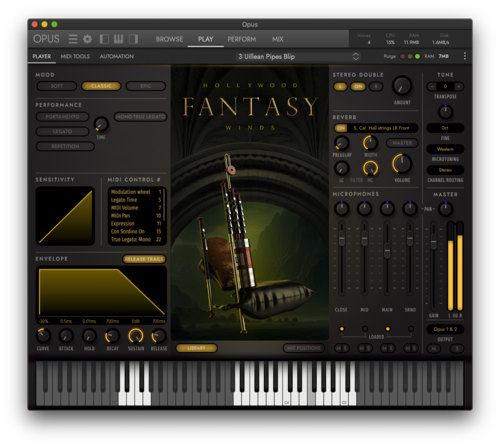Select Stereo Double R button
Image resolution: width=500 pixels, height=447 pixels.
tap(376, 87)
